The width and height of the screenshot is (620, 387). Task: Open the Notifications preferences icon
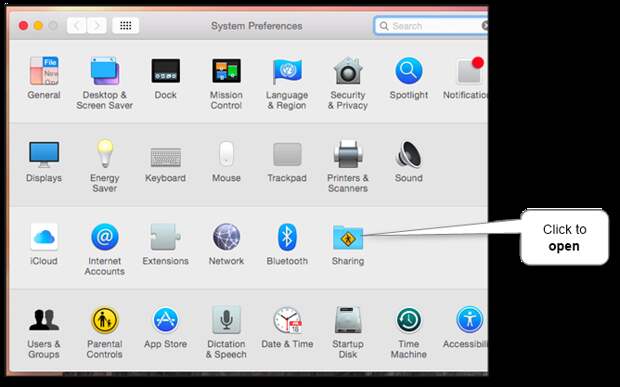coord(470,71)
